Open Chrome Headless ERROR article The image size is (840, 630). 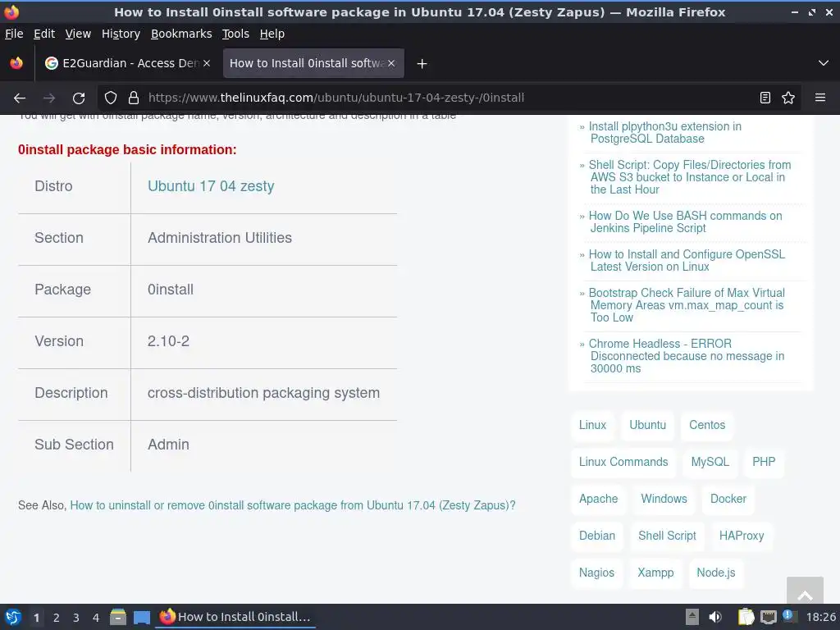coord(687,356)
